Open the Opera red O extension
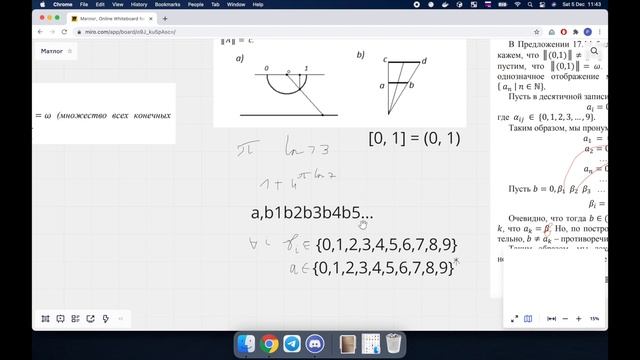Screen dimensions: 640x360 [564, 32]
